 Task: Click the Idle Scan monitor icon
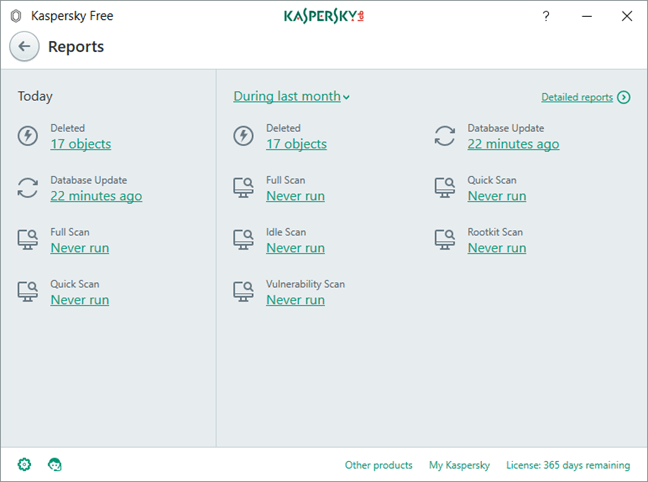pyautogui.click(x=243, y=240)
